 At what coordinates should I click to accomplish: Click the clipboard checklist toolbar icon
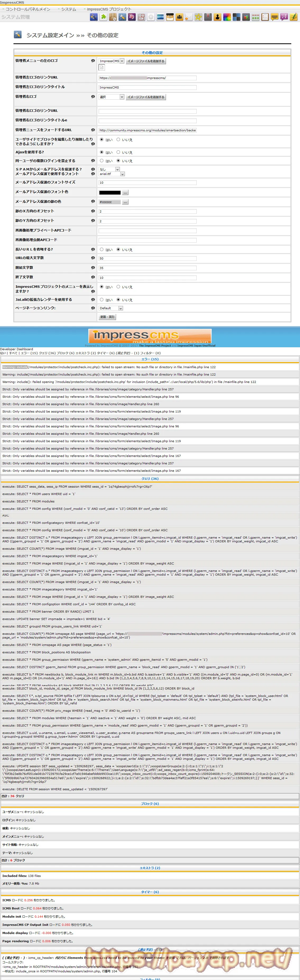pos(265,17)
